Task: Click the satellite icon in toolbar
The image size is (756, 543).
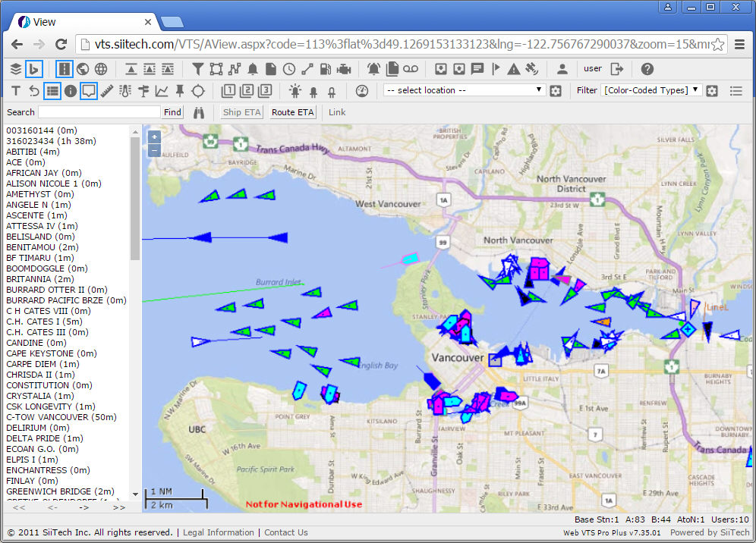Action: pyautogui.click(x=532, y=69)
